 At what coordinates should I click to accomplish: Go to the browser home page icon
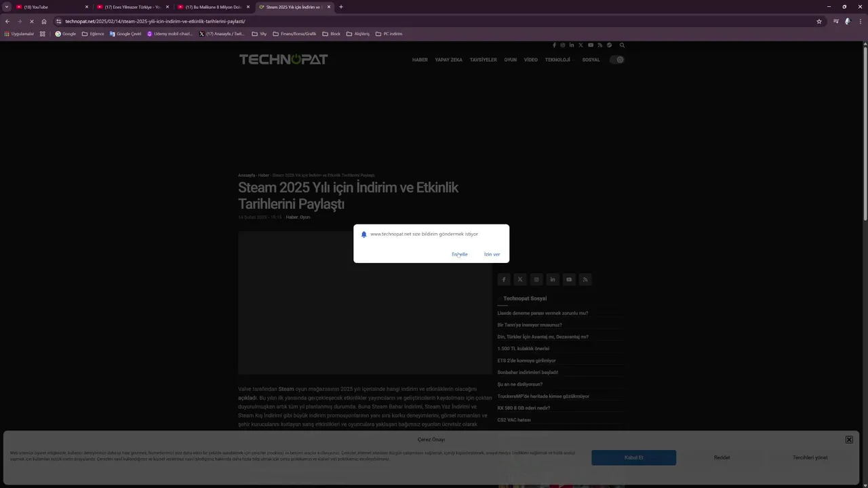click(x=44, y=21)
